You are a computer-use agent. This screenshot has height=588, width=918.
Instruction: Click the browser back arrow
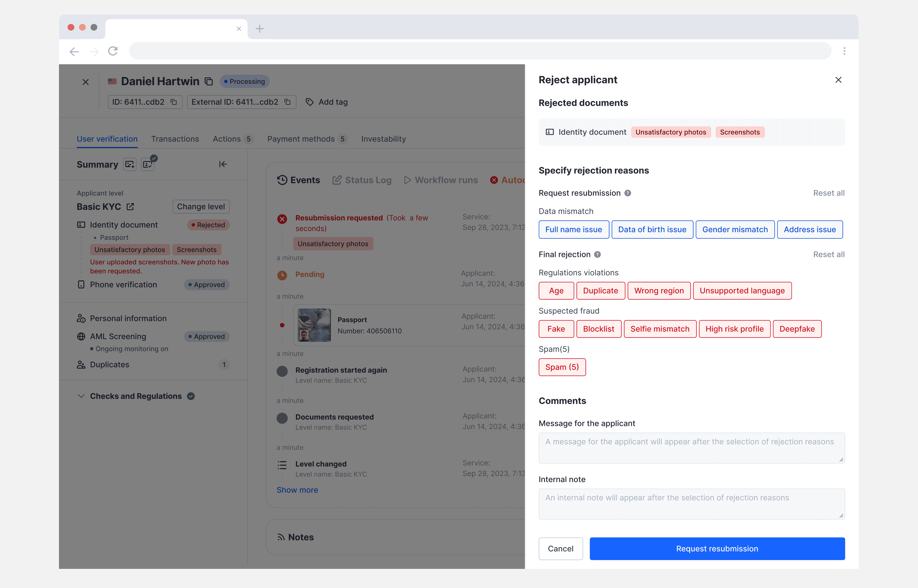point(74,51)
